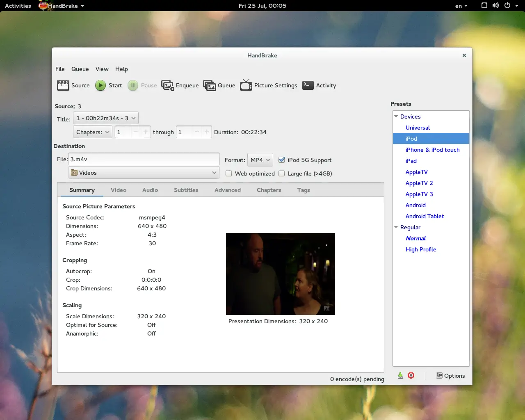Select the iPhone & iPod touch preset

431,150
